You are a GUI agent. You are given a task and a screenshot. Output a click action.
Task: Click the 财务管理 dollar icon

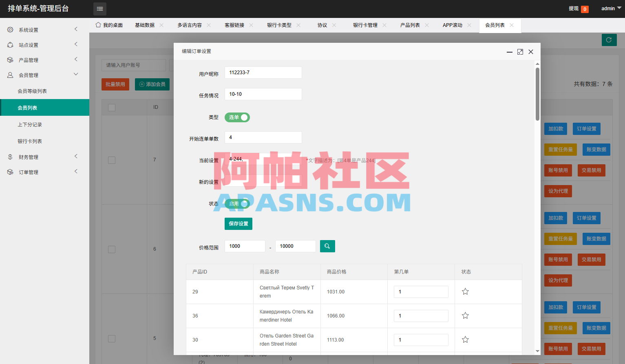click(10, 157)
